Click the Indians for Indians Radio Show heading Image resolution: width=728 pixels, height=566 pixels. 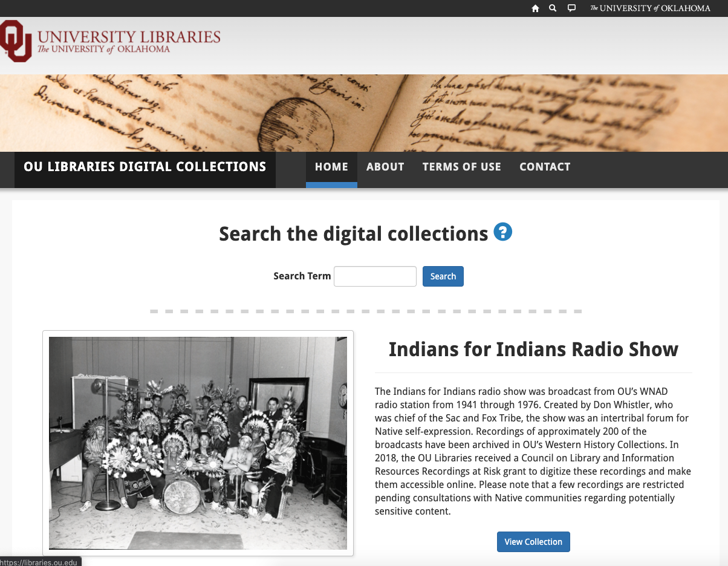pyautogui.click(x=533, y=349)
